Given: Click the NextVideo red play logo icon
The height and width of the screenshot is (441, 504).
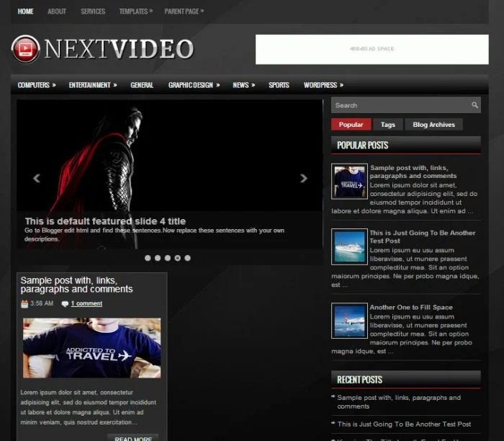Looking at the screenshot, I should pyautogui.click(x=26, y=49).
